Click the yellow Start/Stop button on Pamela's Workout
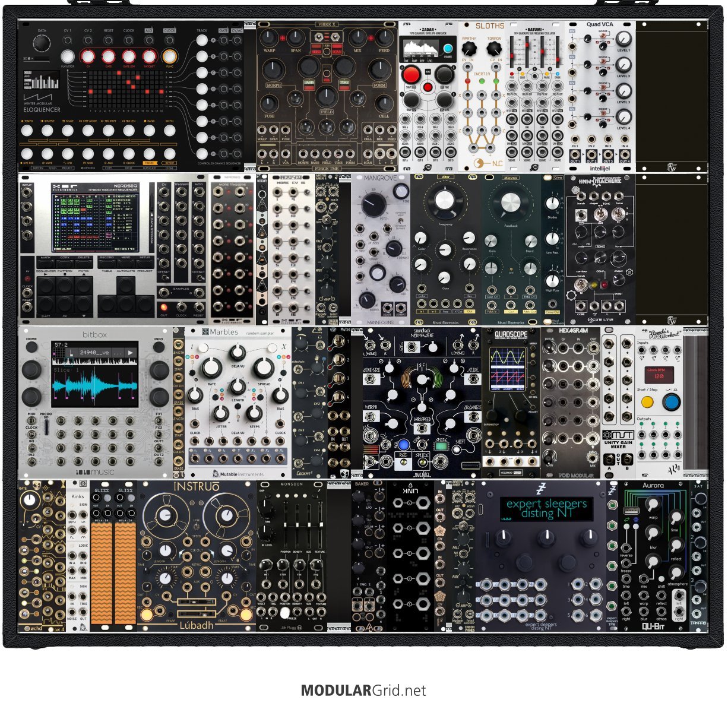 click(648, 402)
